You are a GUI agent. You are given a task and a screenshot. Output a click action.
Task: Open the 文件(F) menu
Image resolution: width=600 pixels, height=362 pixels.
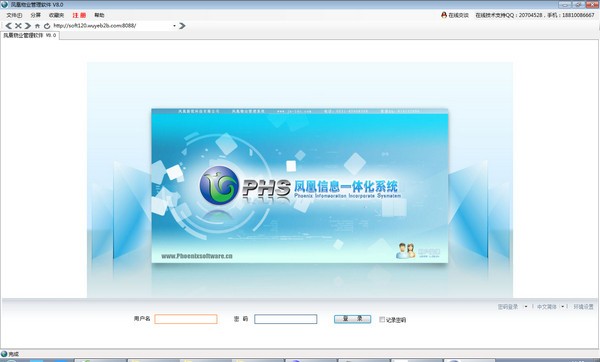click(x=14, y=15)
